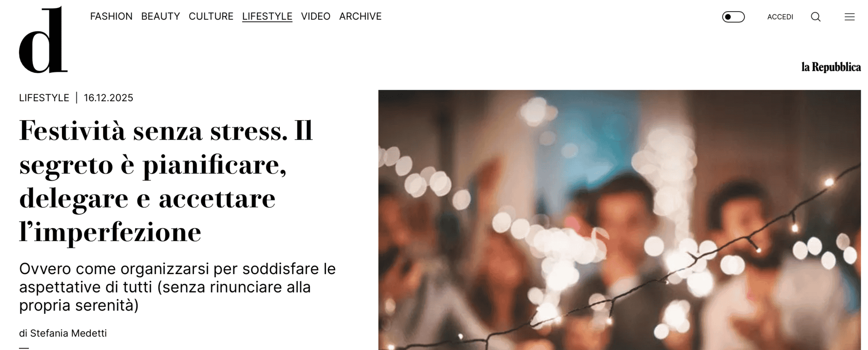Open the hamburger menu icon

click(x=849, y=17)
